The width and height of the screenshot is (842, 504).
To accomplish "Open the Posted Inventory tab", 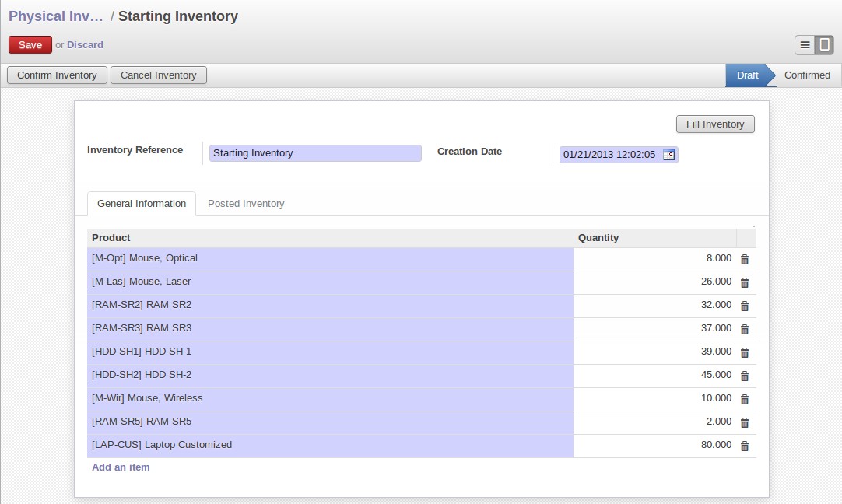I will (x=246, y=204).
